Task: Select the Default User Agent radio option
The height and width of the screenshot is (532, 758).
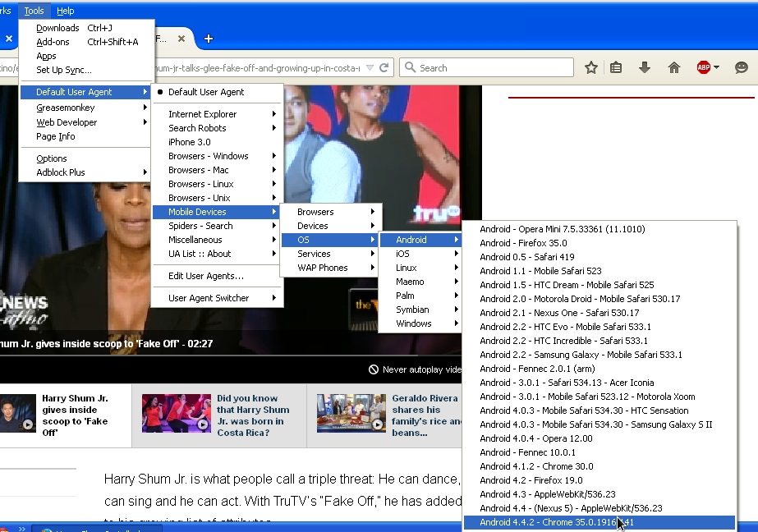Action: pyautogui.click(x=205, y=92)
